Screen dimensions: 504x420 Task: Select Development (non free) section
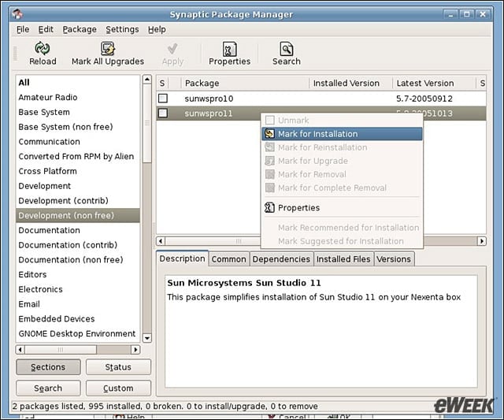(78, 215)
